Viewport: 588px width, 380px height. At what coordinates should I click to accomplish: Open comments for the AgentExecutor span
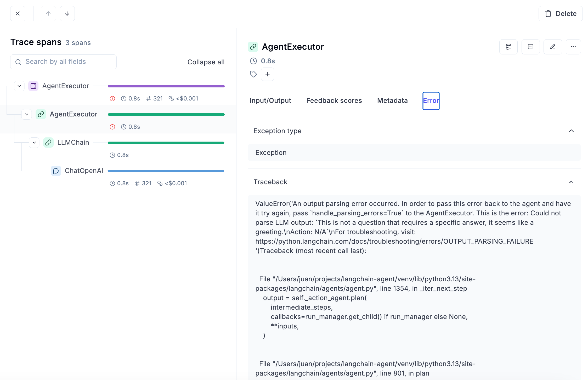tap(530, 47)
